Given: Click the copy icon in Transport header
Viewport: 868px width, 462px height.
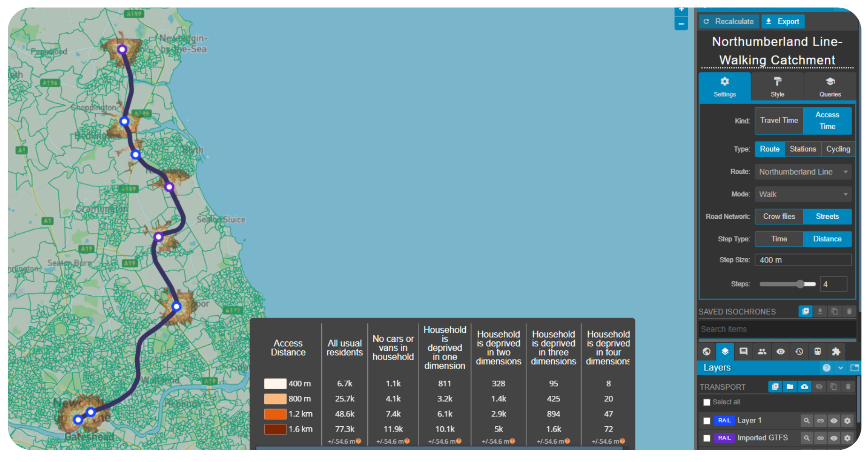Looking at the screenshot, I should [833, 386].
